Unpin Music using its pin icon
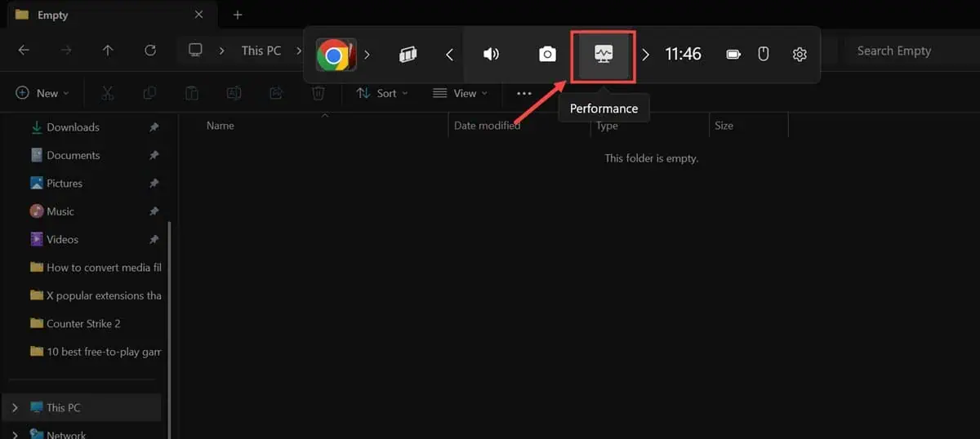 (154, 211)
